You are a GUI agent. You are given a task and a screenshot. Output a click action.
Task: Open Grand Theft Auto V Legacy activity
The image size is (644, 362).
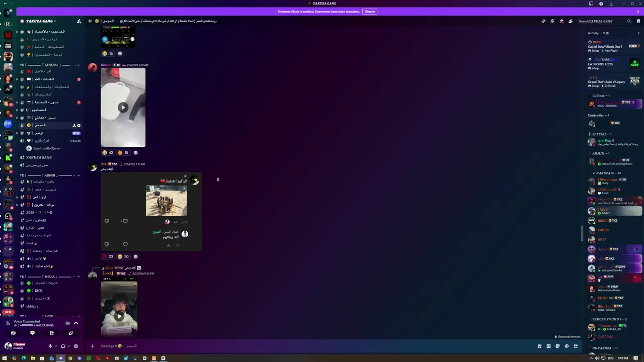[x=614, y=81]
